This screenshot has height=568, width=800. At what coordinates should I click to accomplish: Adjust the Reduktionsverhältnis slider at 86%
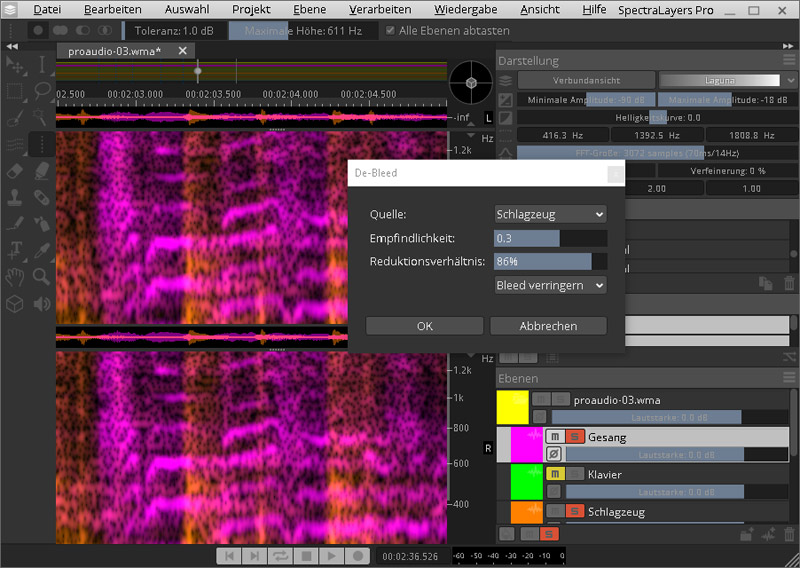(x=550, y=261)
